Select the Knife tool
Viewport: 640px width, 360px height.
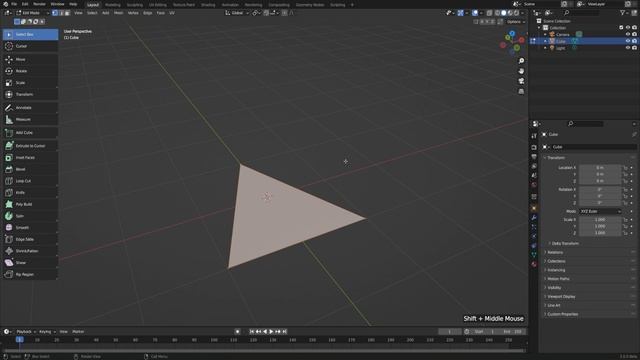pos(30,193)
